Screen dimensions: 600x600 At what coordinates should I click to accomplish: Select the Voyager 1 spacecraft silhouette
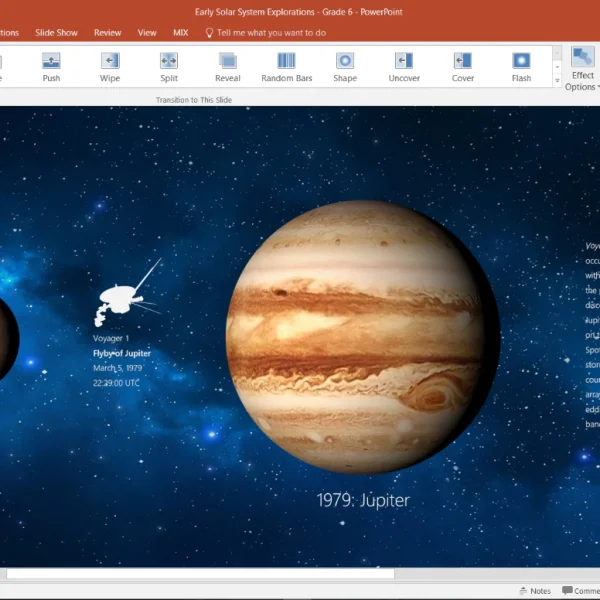[128, 293]
